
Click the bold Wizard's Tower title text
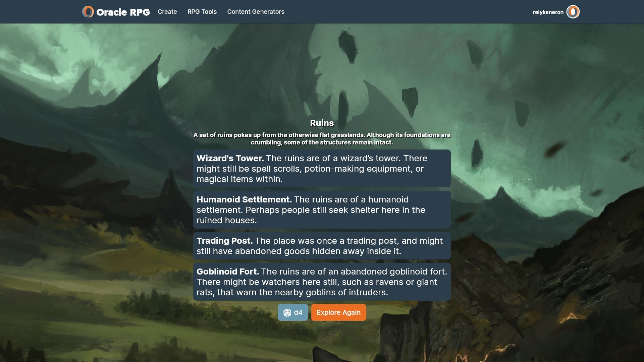(x=230, y=158)
